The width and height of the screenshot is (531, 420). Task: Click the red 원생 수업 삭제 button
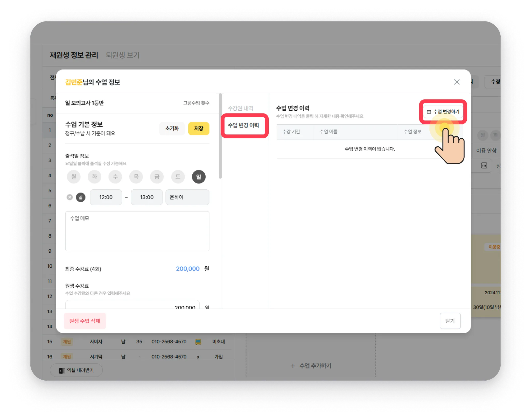85,321
